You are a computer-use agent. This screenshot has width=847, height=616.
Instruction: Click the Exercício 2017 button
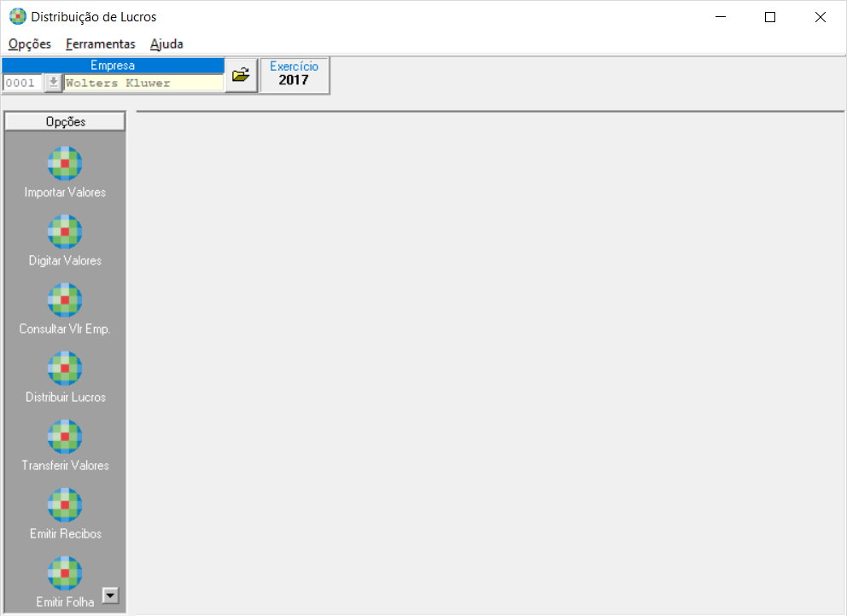click(295, 75)
